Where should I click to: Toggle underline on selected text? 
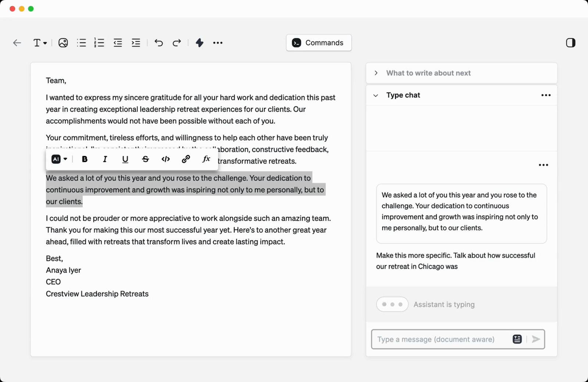point(125,159)
